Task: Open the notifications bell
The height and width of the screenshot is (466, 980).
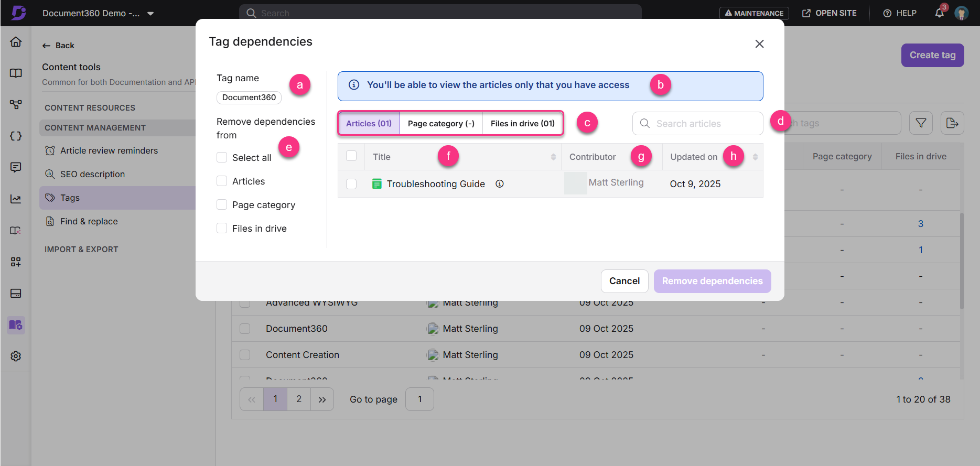Action: pos(940,13)
